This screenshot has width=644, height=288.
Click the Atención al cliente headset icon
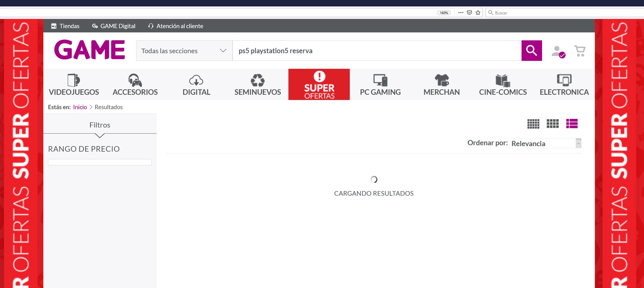click(151, 26)
